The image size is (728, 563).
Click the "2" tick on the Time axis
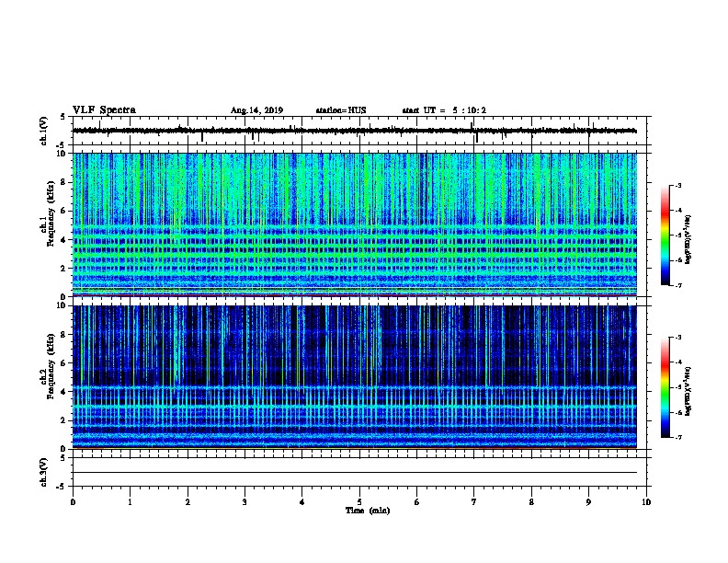click(x=188, y=502)
